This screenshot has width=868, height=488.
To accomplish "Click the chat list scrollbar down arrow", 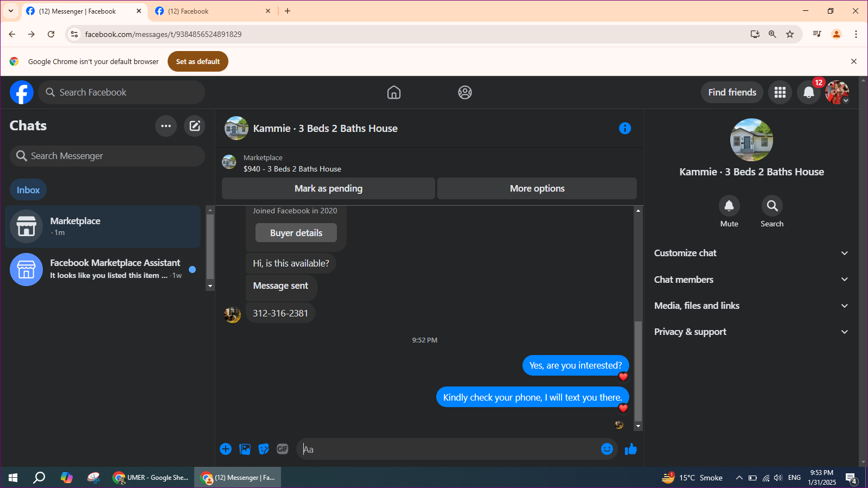I will click(x=210, y=286).
